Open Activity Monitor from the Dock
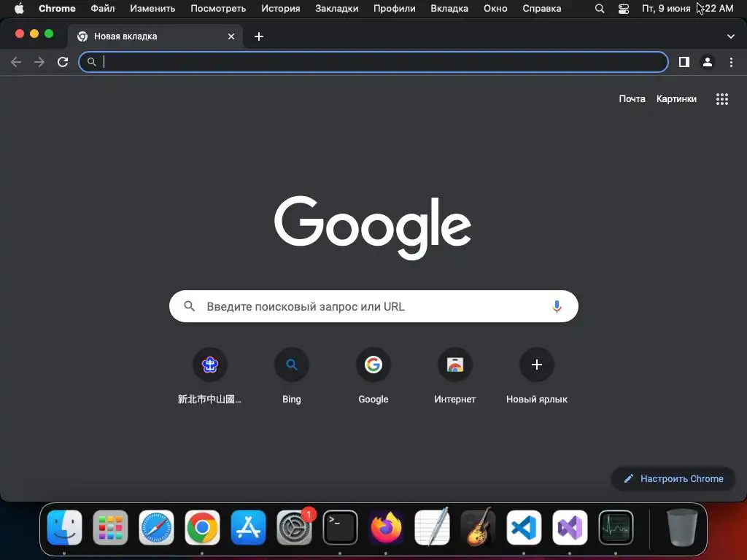 pyautogui.click(x=616, y=528)
